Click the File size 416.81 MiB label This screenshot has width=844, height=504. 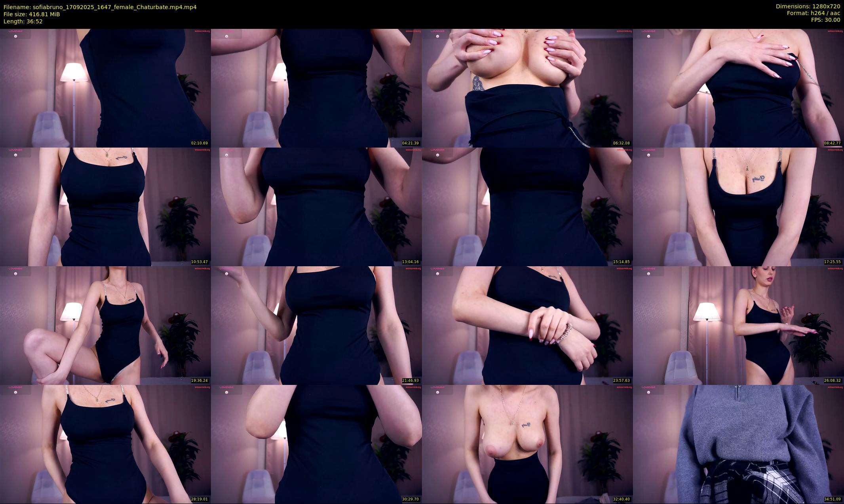32,14
